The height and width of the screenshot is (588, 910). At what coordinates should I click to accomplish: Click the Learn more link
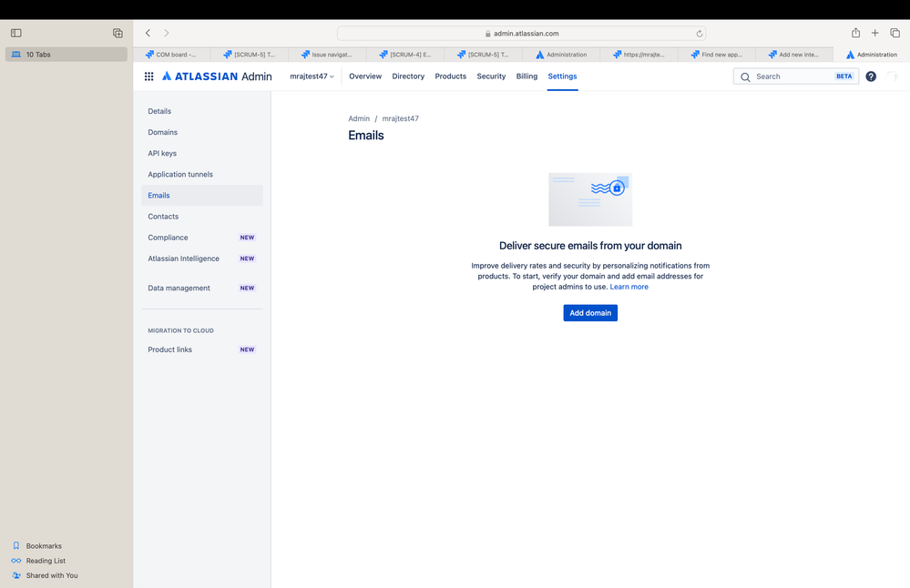pos(629,287)
